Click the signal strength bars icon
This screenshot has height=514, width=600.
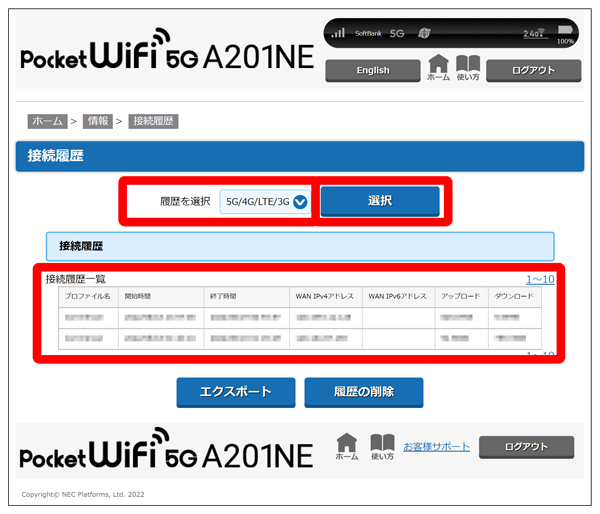coord(338,33)
